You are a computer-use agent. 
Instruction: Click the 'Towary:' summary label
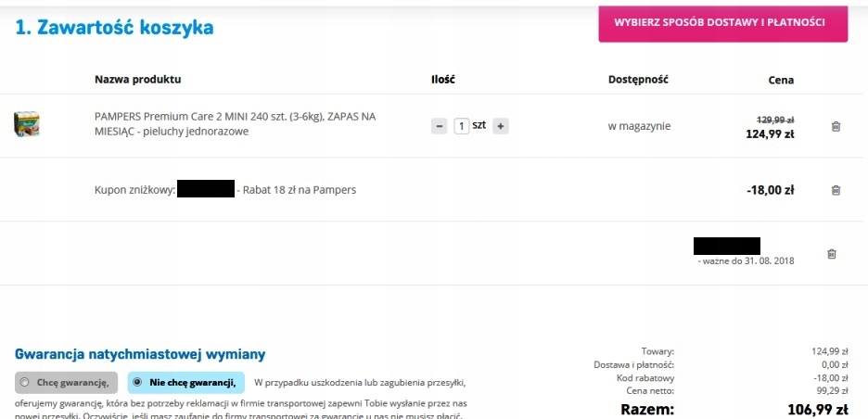coord(657,351)
